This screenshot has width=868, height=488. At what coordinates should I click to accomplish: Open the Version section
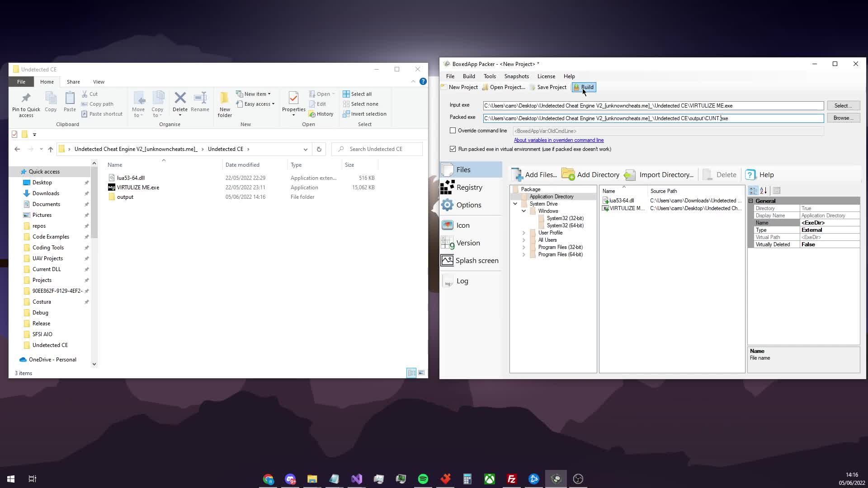[468, 243]
